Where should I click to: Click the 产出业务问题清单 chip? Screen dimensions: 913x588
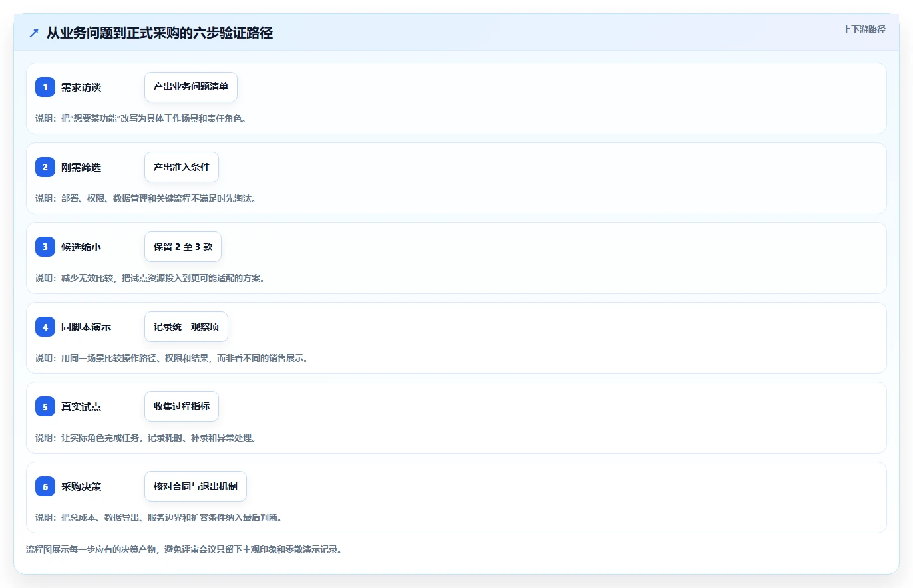pyautogui.click(x=191, y=87)
